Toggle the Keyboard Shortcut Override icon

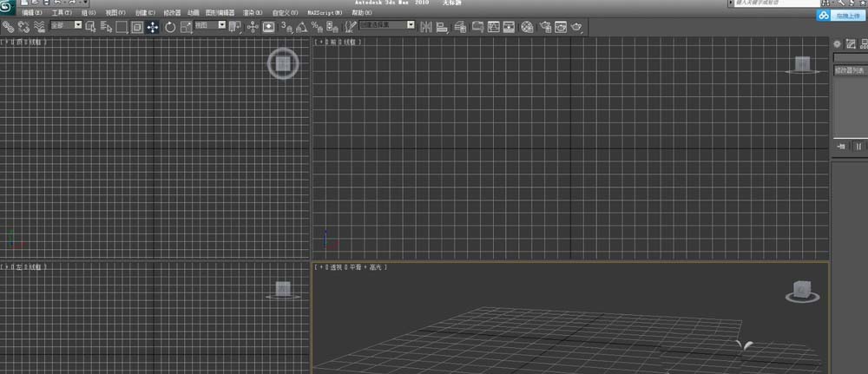[268, 27]
